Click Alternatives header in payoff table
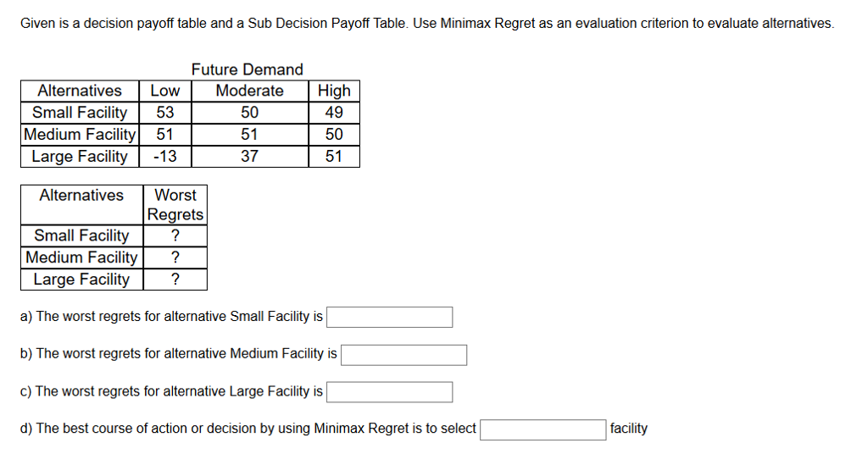868x465 pixels. coord(80,91)
